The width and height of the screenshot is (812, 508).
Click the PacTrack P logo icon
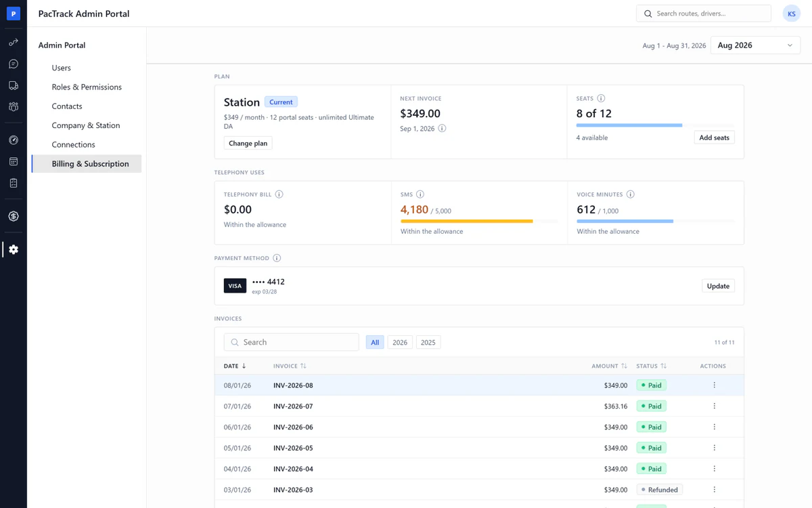pos(14,14)
